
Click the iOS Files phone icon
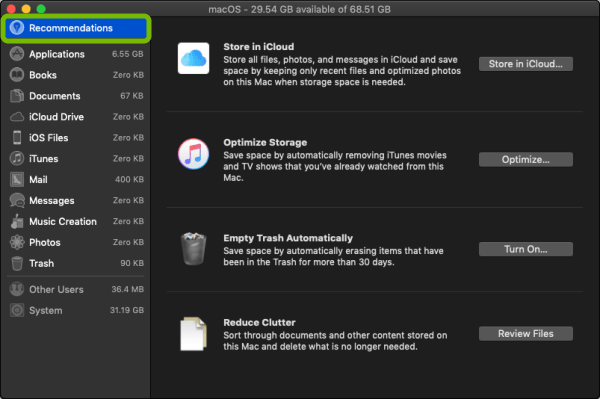[x=17, y=137]
